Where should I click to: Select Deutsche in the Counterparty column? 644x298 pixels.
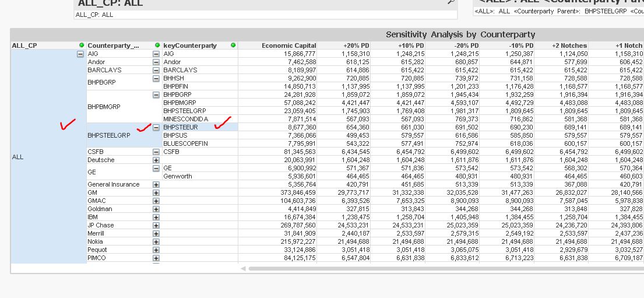(x=101, y=160)
